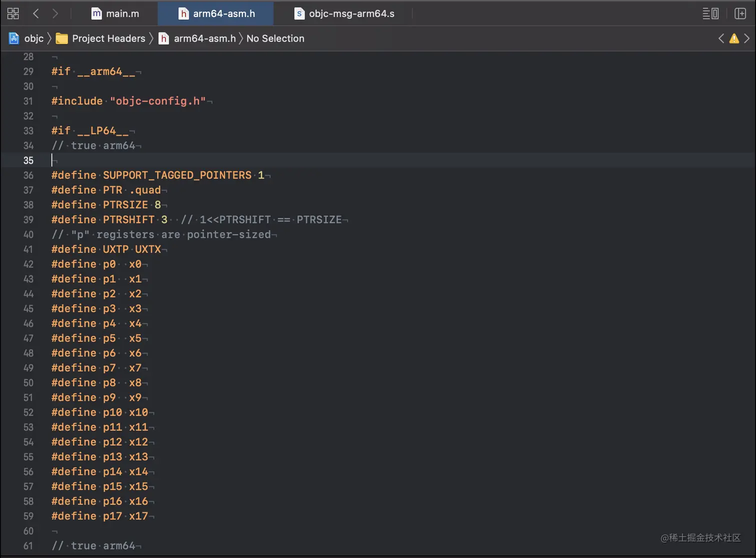Add a new editor split
This screenshot has width=756, height=558.
pos(740,14)
